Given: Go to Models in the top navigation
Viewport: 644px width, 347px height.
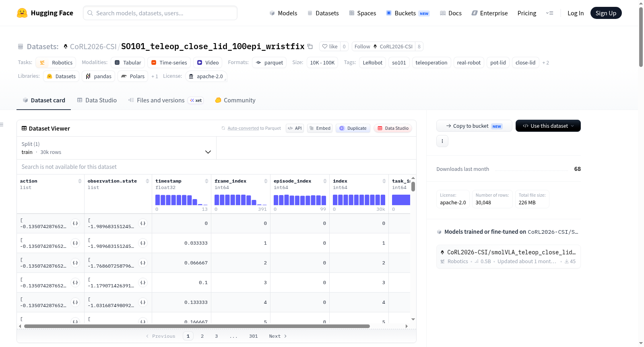Looking at the screenshot, I should 283,13.
